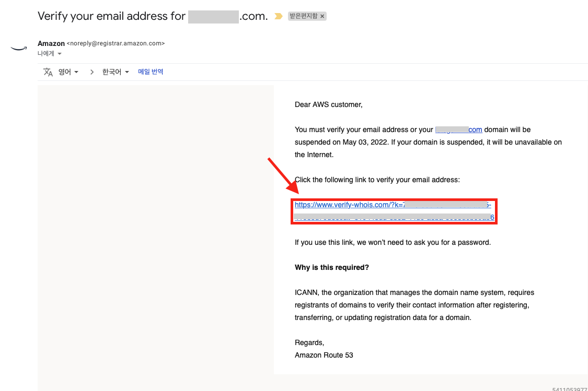Click the "Why is this required?" heading

(332, 267)
